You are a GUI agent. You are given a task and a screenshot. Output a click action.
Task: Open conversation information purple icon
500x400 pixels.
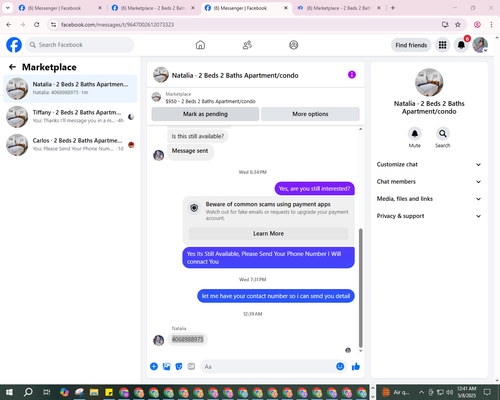352,75
